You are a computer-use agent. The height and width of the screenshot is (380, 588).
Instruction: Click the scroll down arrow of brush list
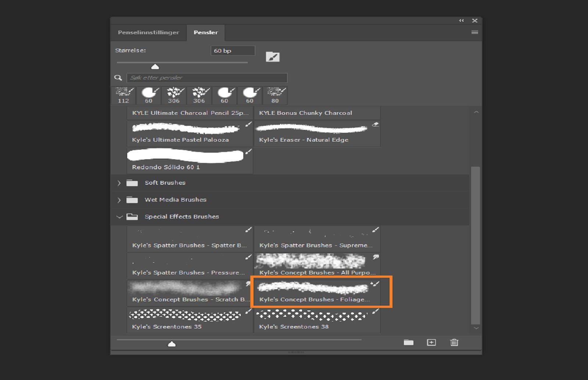[x=476, y=328]
